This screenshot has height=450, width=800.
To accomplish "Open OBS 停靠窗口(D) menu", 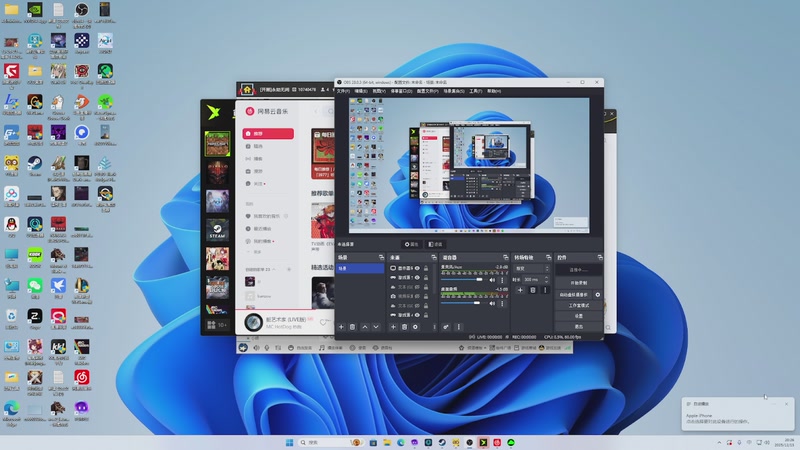I will [x=402, y=91].
